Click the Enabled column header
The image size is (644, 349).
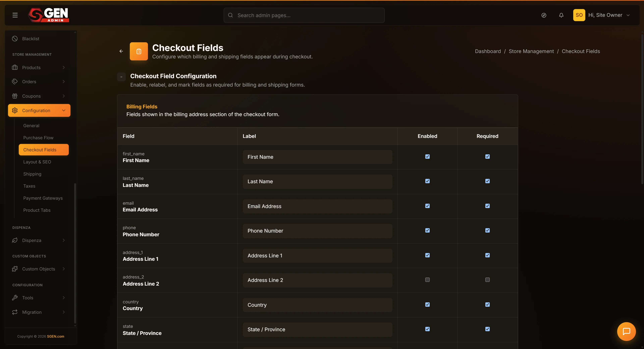click(x=427, y=136)
